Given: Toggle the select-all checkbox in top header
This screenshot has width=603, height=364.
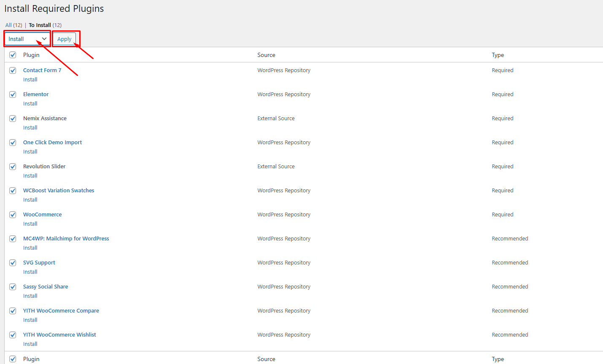Looking at the screenshot, I should pyautogui.click(x=13, y=55).
